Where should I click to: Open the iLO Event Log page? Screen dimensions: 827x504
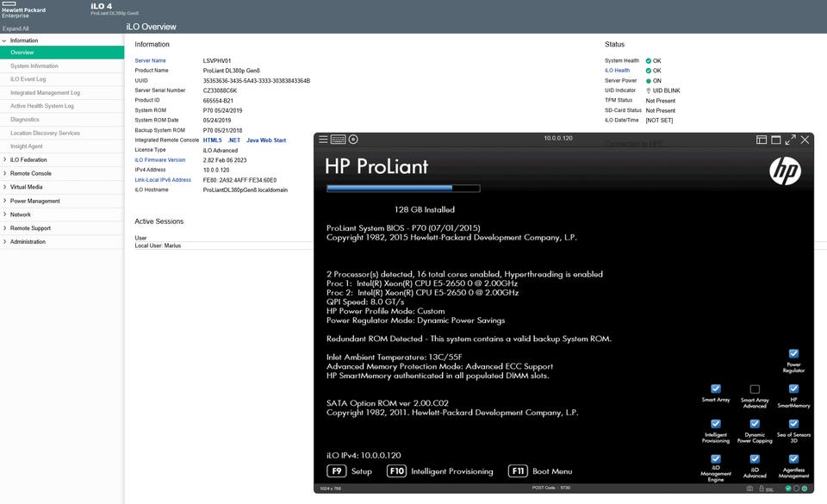pyautogui.click(x=28, y=79)
